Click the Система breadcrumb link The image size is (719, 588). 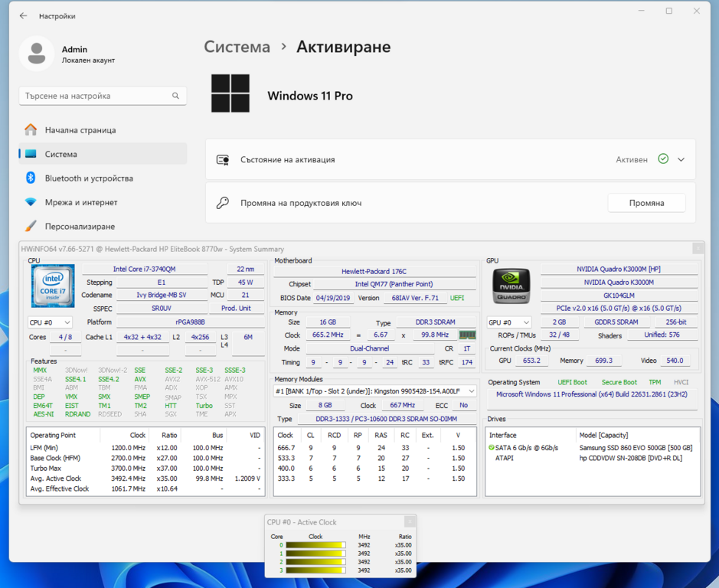click(x=237, y=47)
